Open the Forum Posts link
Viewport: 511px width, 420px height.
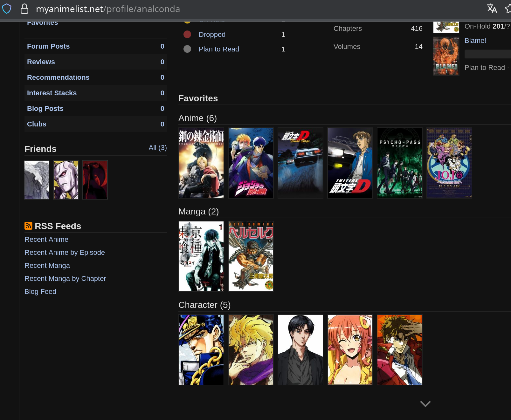(x=48, y=46)
